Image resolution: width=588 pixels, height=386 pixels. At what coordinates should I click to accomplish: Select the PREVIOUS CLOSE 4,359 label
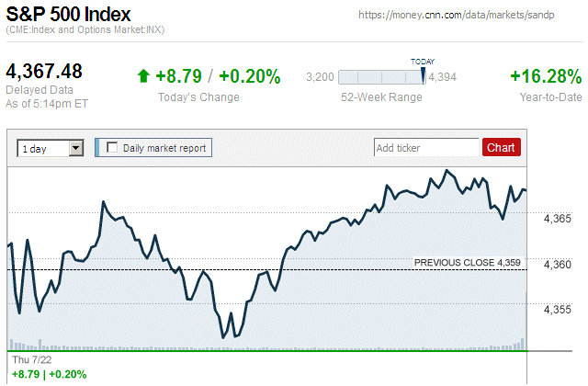pyautogui.click(x=468, y=263)
